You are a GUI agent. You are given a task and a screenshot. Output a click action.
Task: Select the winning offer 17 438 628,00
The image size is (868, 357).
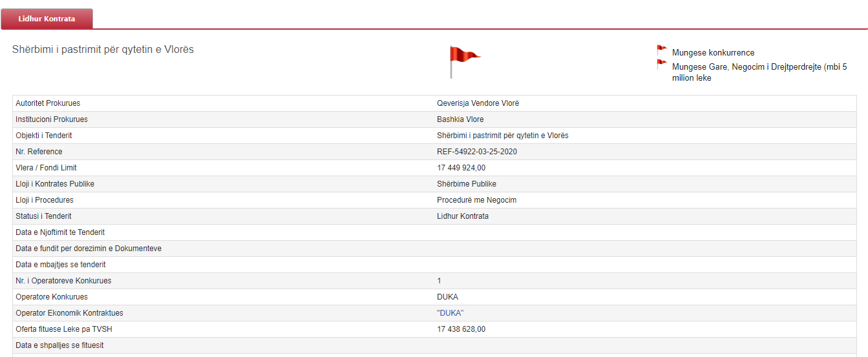coord(461,329)
